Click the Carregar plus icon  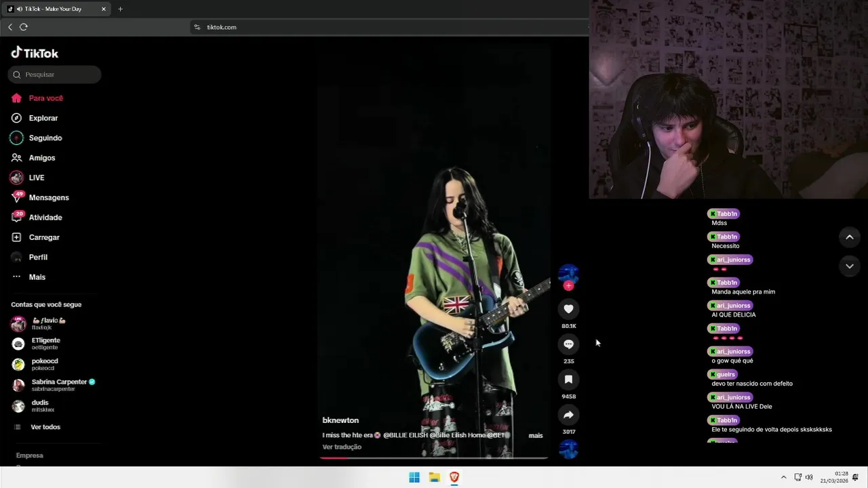[x=16, y=237]
